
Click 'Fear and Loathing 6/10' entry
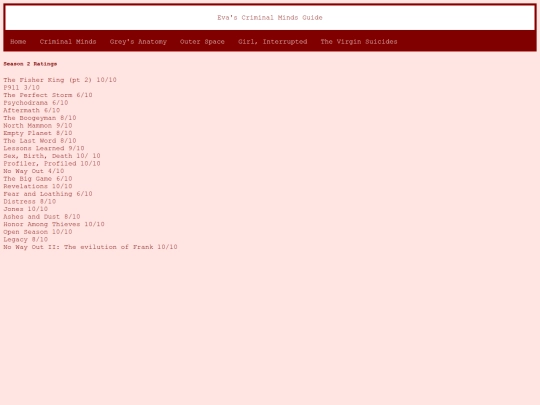point(48,194)
